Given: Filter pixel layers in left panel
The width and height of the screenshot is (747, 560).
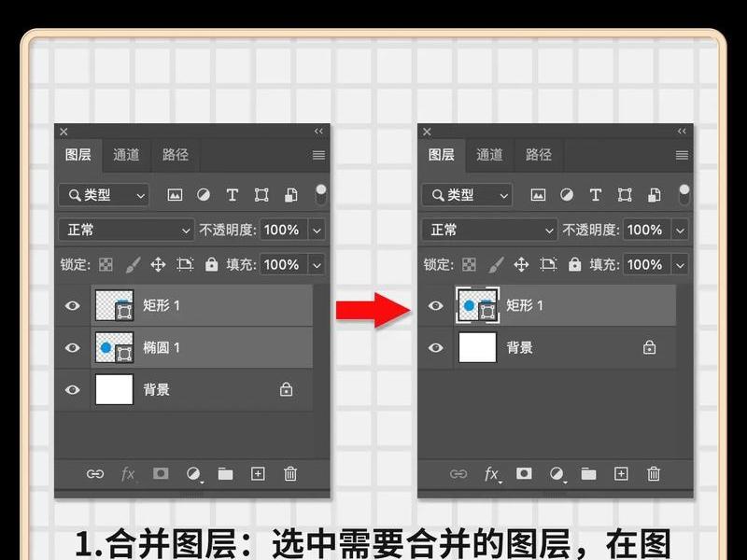Looking at the screenshot, I should pos(175,195).
